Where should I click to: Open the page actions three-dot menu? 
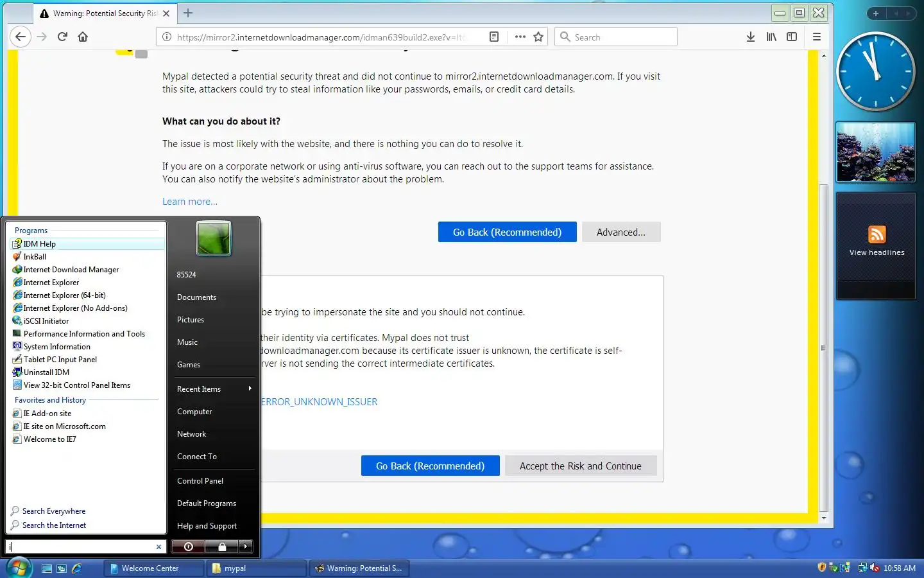(x=520, y=37)
